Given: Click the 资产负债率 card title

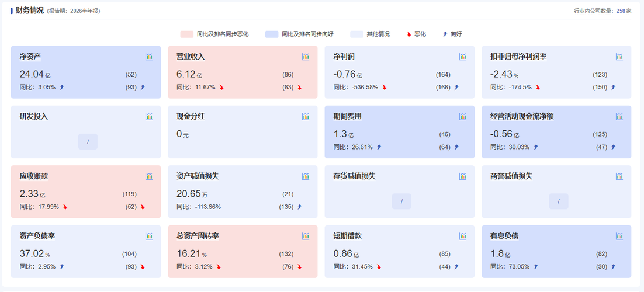Looking at the screenshot, I should [37, 236].
